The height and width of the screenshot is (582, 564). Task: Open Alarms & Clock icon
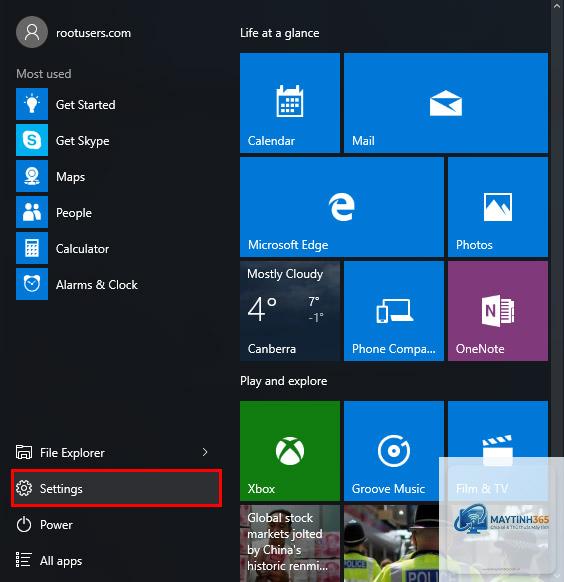pyautogui.click(x=32, y=284)
